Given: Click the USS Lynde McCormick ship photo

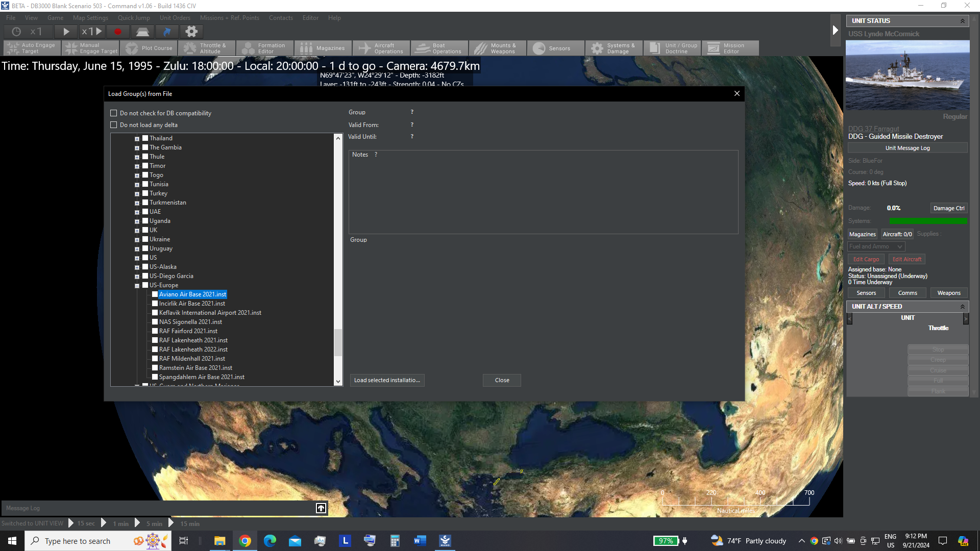Looking at the screenshot, I should pos(908,75).
